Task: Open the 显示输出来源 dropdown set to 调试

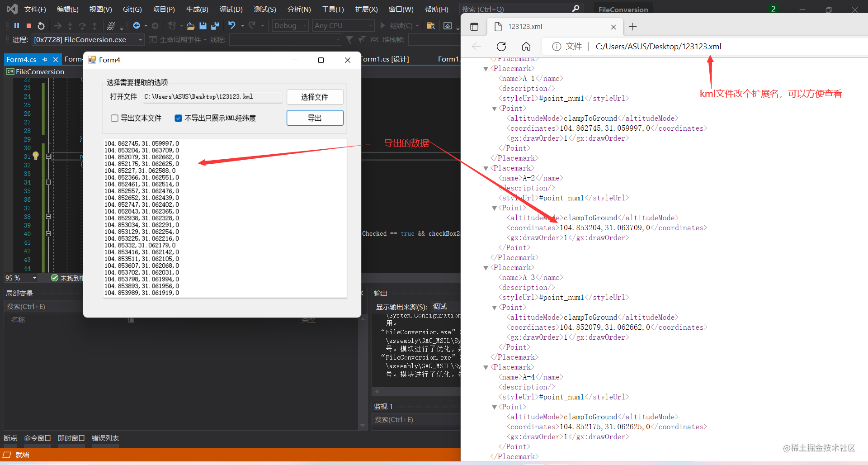Action: pyautogui.click(x=445, y=307)
